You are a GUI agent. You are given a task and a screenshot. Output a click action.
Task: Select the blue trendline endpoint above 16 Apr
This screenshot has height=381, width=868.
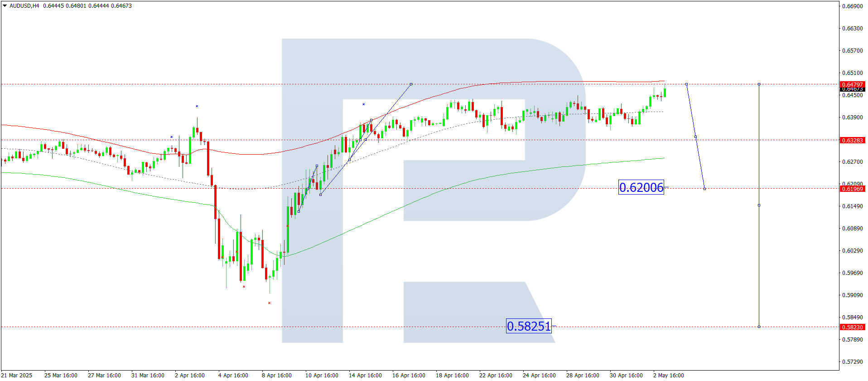click(411, 84)
